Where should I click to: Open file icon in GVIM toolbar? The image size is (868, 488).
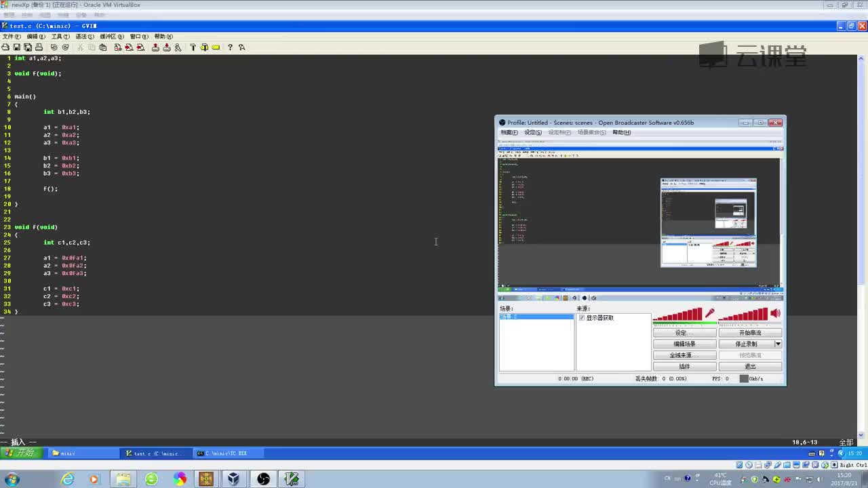tap(5, 47)
